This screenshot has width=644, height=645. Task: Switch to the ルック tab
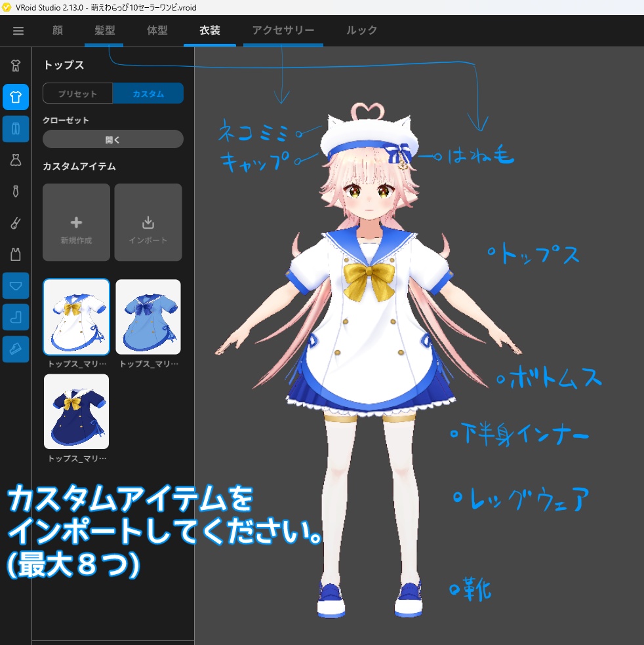click(361, 30)
